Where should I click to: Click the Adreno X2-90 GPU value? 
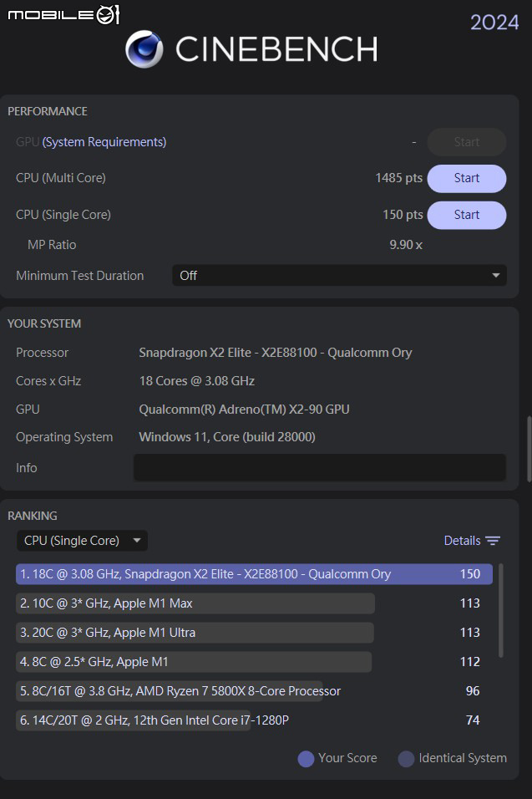pos(245,410)
